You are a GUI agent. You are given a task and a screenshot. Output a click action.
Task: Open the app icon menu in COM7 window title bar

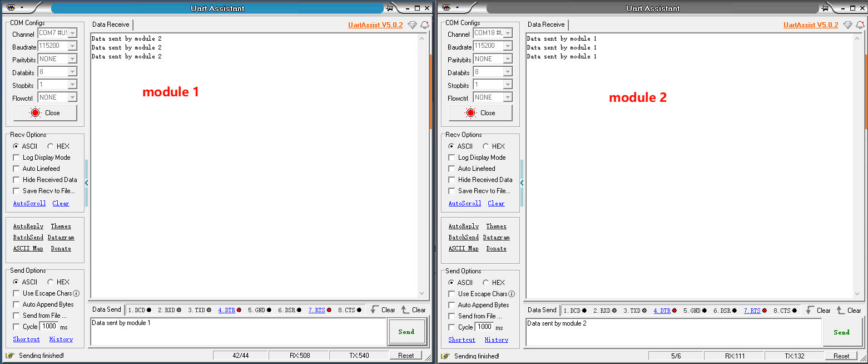[11, 8]
